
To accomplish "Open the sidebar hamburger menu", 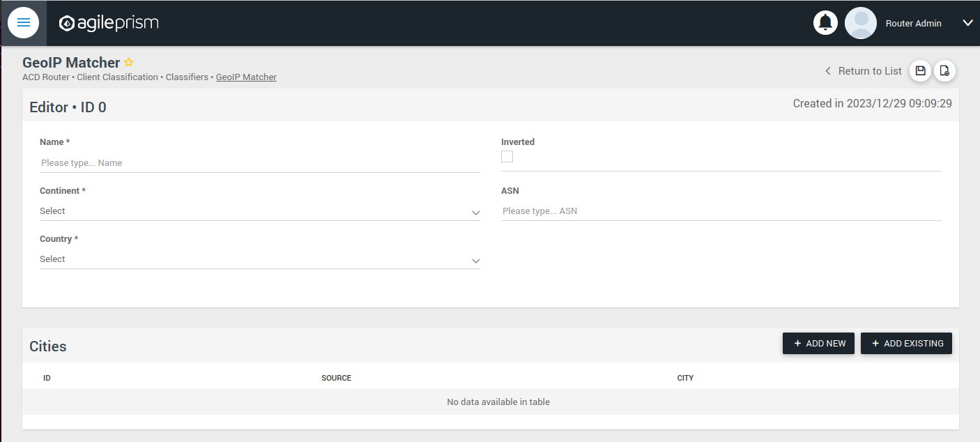I will tap(24, 22).
